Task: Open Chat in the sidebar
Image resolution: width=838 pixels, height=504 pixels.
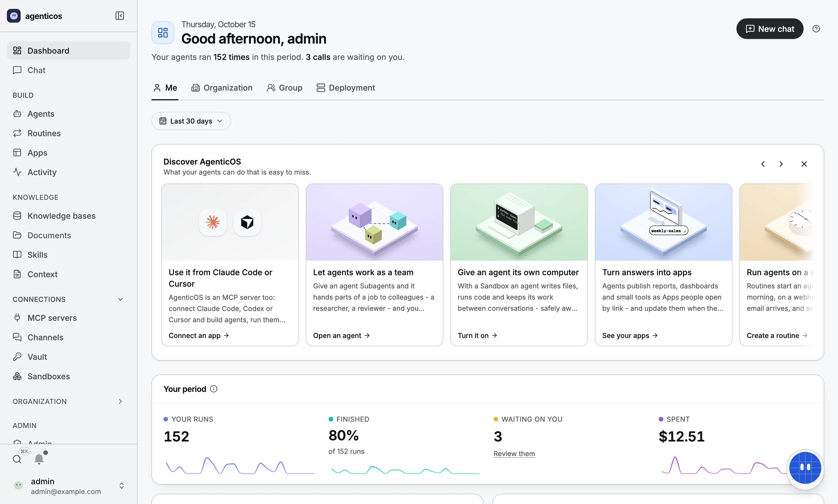Action: (x=68, y=70)
